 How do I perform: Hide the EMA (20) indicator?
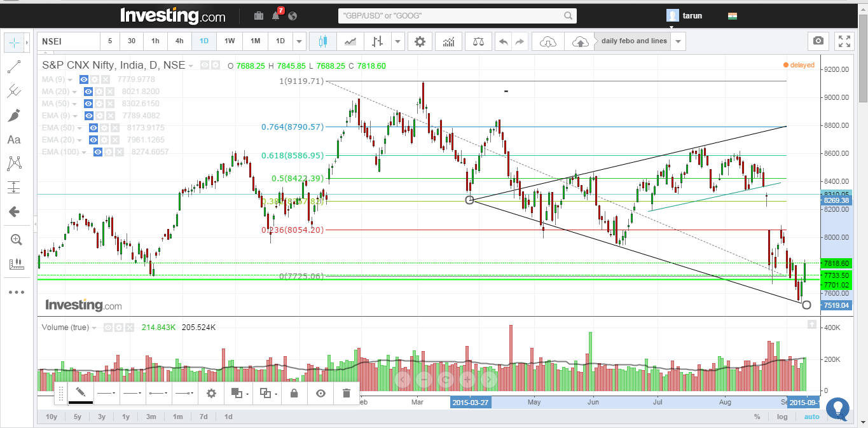pos(93,140)
